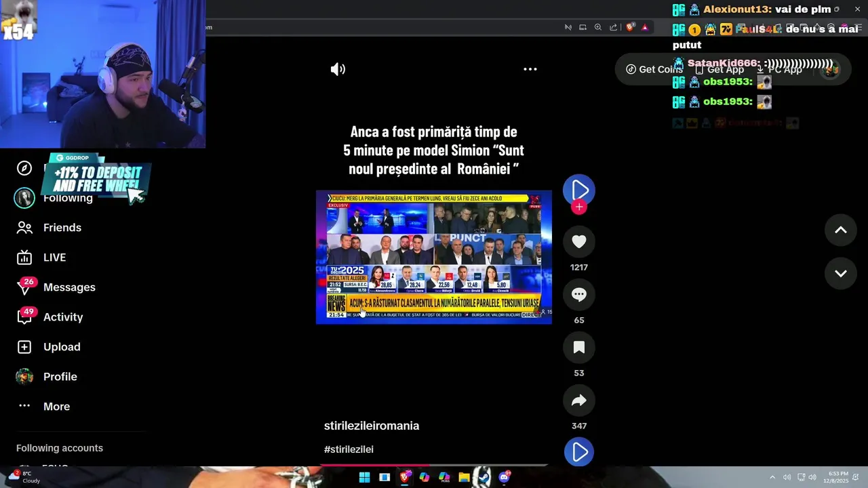This screenshot has width=868, height=488.
Task: Click the 1217 likes count
Action: coord(579,267)
